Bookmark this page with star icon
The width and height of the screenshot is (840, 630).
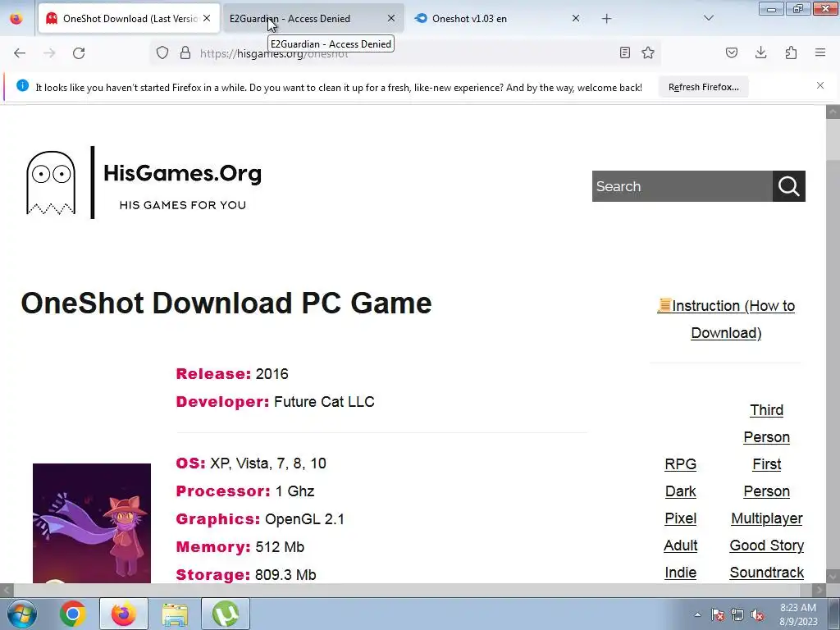click(x=648, y=52)
